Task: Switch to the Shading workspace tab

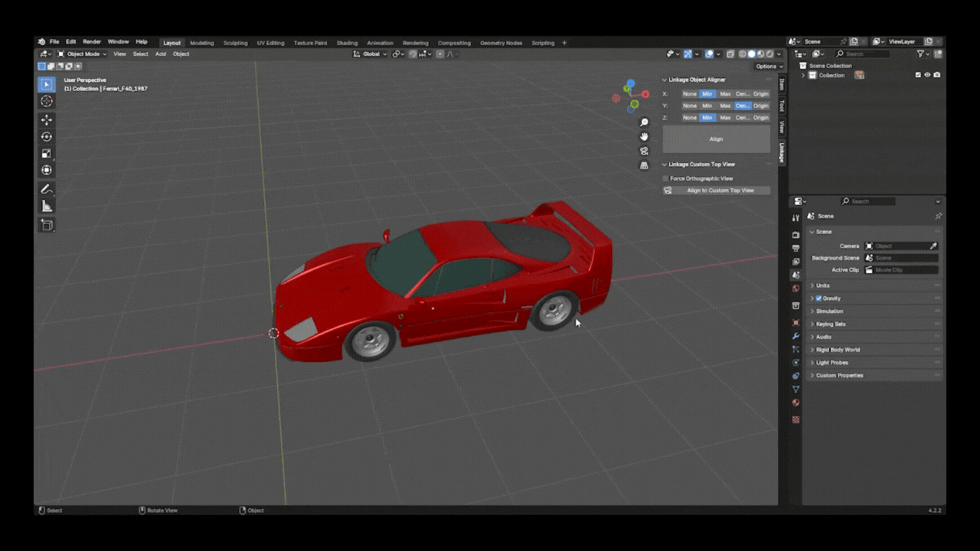Action: point(347,43)
